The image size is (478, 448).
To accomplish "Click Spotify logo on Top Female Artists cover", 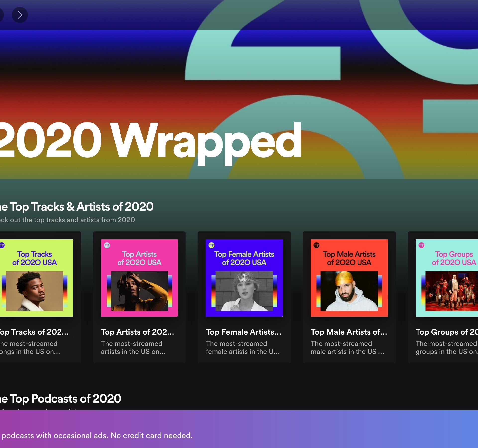I will [x=211, y=245].
